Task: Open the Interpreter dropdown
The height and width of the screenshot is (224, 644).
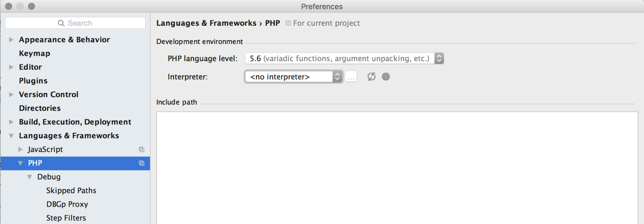Action: tap(293, 77)
